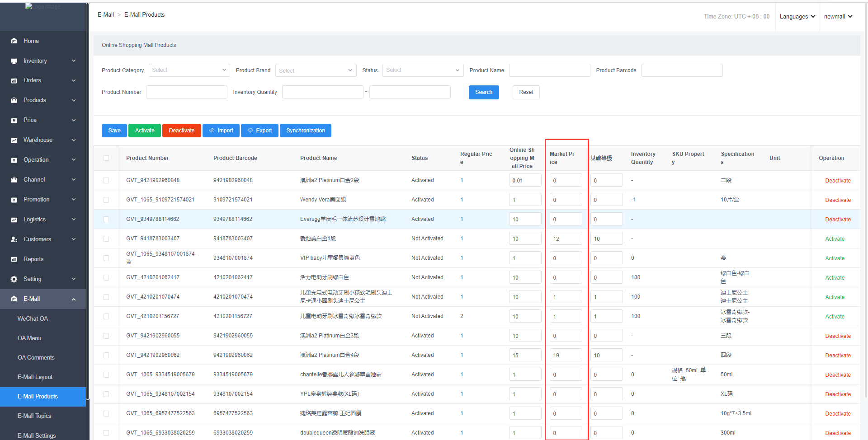Screen dimensions: 868x440
Task: Click the Home icon in sidebar
Action: [14, 41]
